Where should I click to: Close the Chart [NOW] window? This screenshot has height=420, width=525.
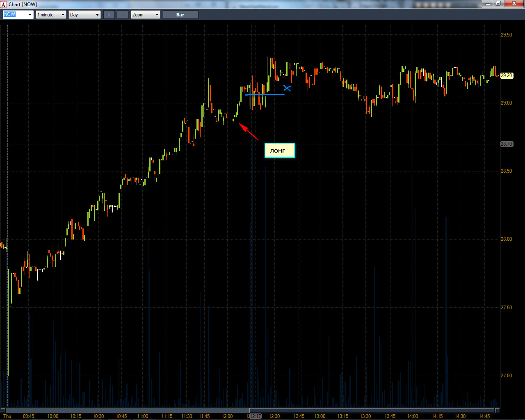pos(514,4)
